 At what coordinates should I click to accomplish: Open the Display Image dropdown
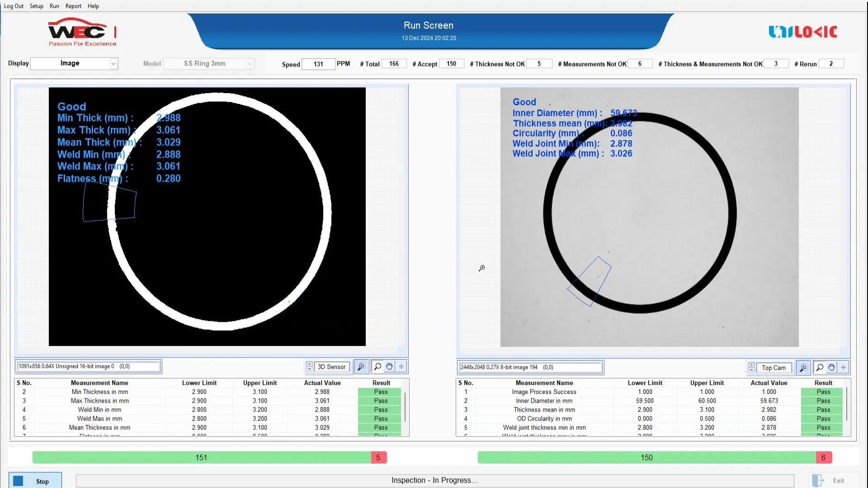click(x=113, y=64)
